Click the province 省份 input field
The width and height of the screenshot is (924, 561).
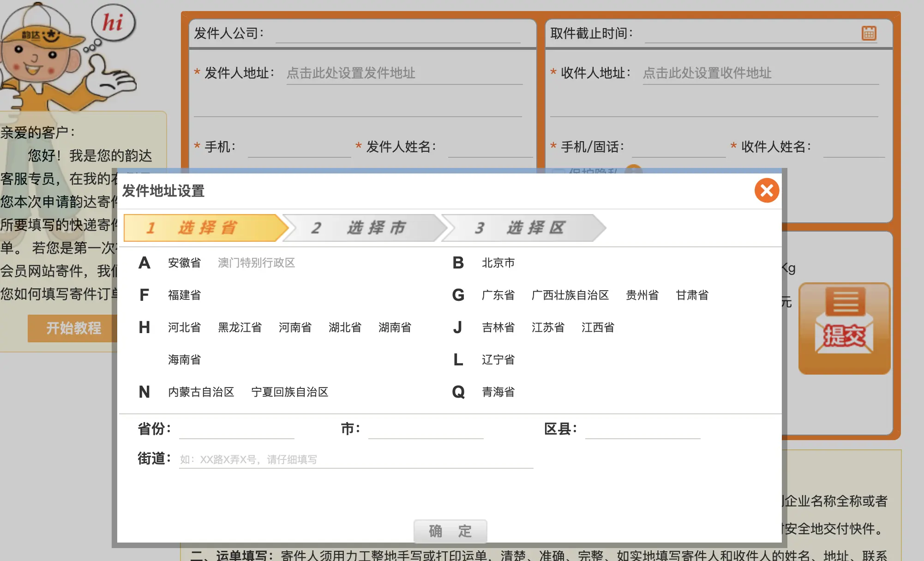coord(236,429)
